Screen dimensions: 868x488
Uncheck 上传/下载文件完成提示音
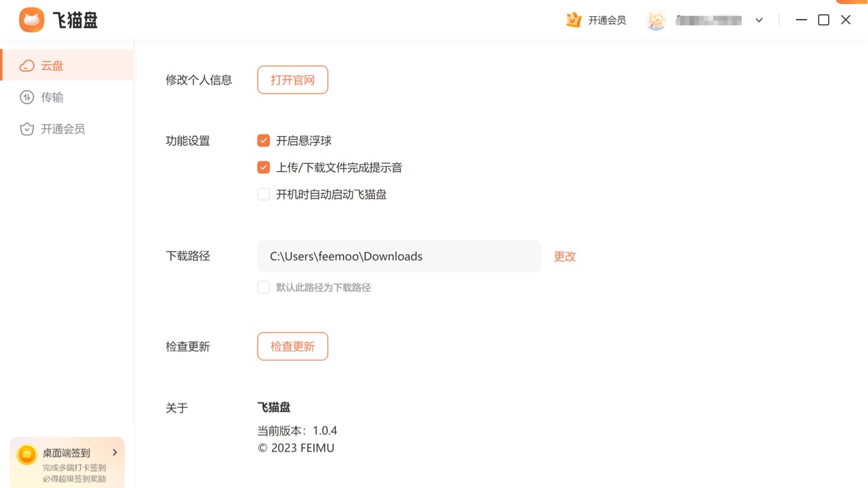(263, 167)
